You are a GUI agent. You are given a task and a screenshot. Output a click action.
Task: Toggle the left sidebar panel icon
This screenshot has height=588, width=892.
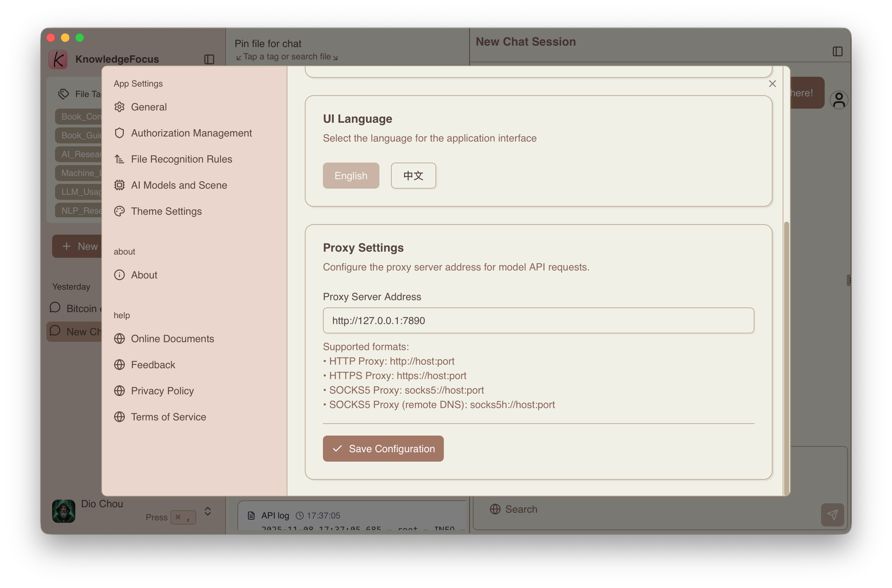tap(209, 59)
